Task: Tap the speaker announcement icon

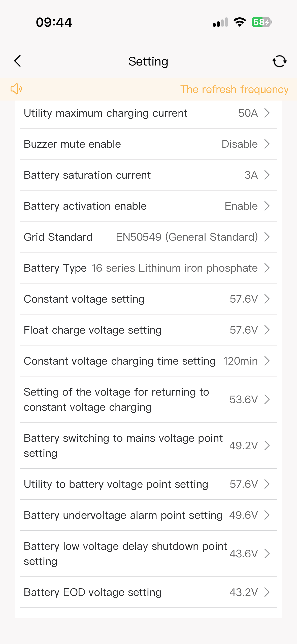Action: tap(16, 89)
